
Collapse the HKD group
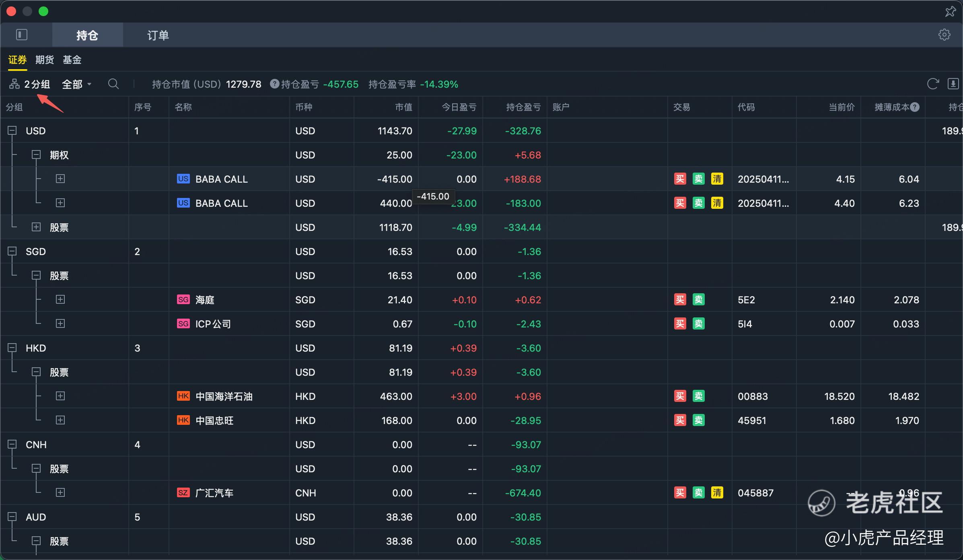12,348
